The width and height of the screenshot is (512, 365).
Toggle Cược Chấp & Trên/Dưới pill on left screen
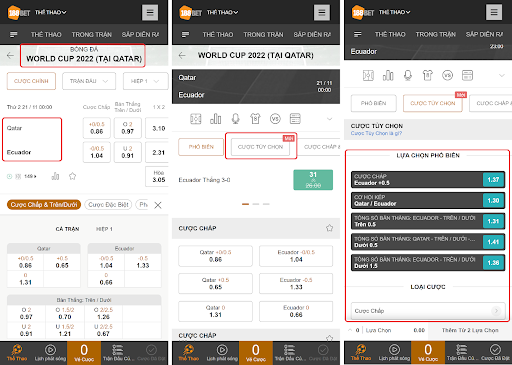pos(44,204)
